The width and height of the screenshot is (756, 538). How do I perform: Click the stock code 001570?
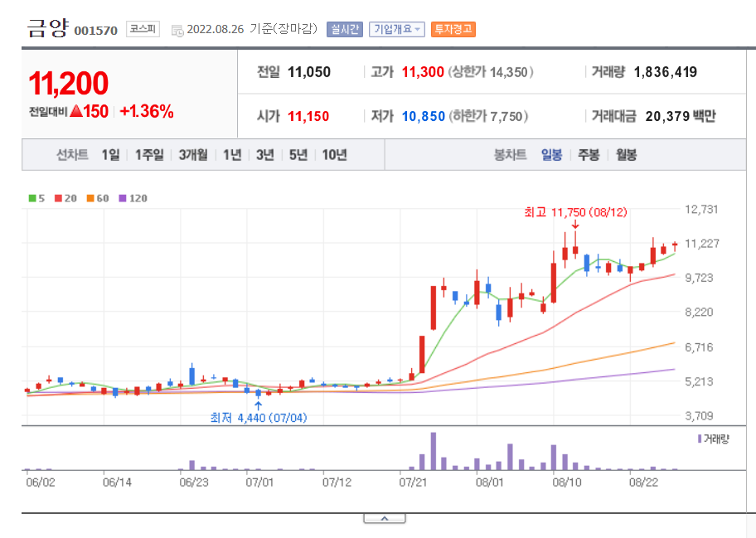tap(96, 31)
